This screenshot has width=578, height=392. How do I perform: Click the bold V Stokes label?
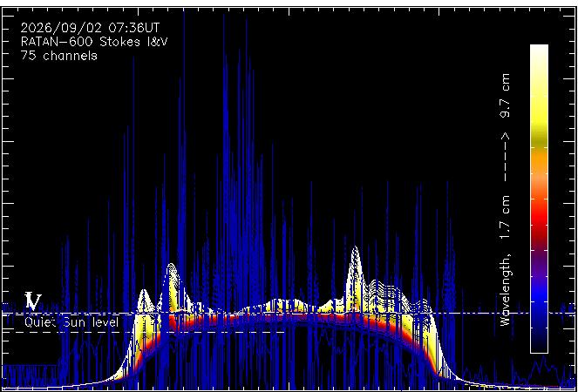33,302
